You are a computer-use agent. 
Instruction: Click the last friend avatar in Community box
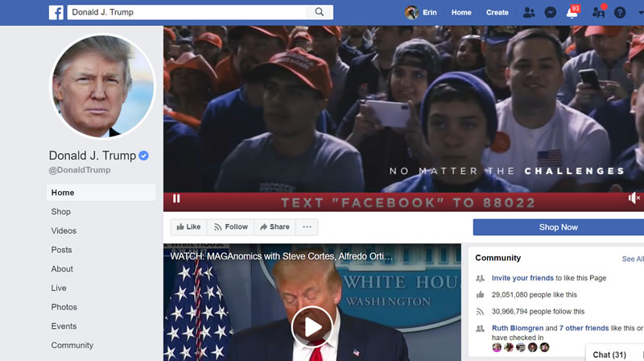point(545,347)
